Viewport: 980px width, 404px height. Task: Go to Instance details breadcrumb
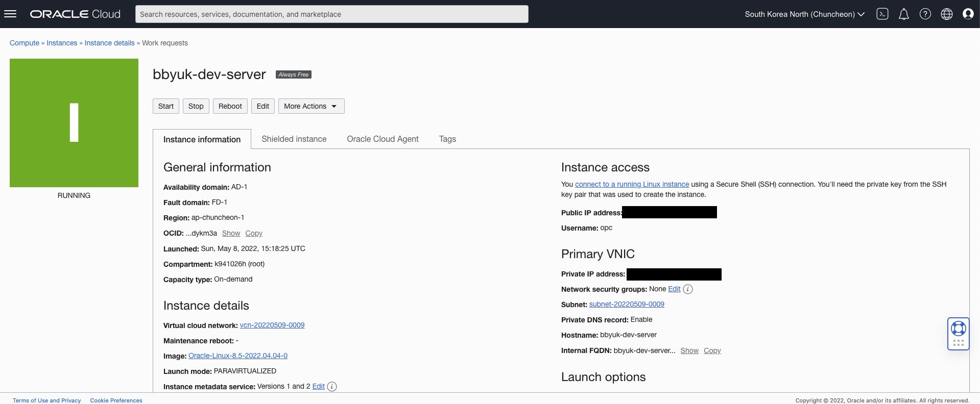110,43
